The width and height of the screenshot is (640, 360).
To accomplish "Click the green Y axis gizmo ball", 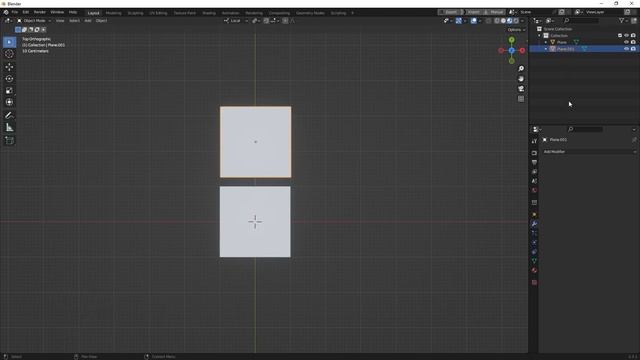I will point(511,40).
